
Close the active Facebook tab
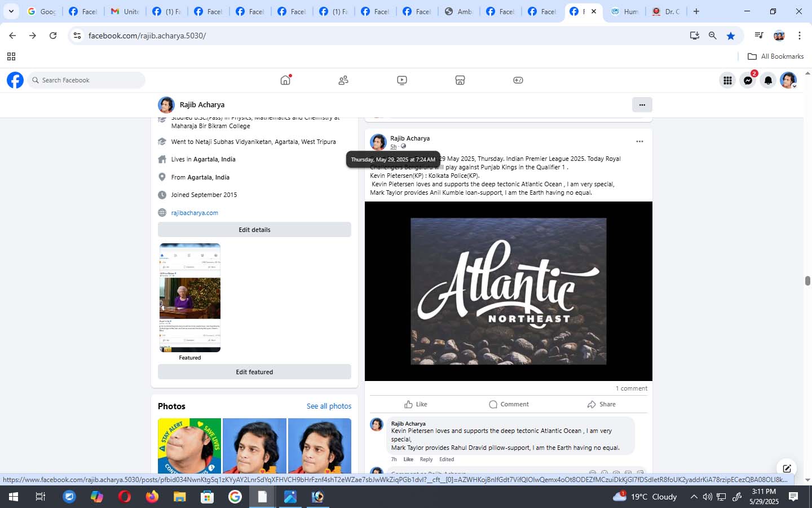pyautogui.click(x=593, y=11)
